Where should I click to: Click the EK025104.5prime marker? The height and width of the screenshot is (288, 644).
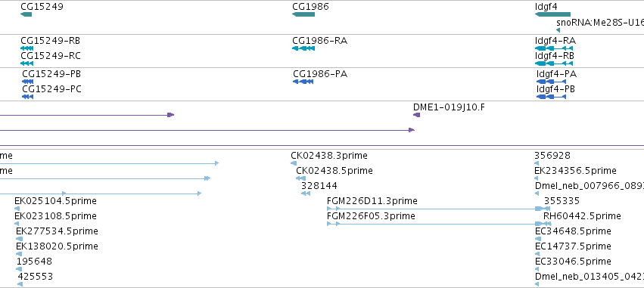17,209
